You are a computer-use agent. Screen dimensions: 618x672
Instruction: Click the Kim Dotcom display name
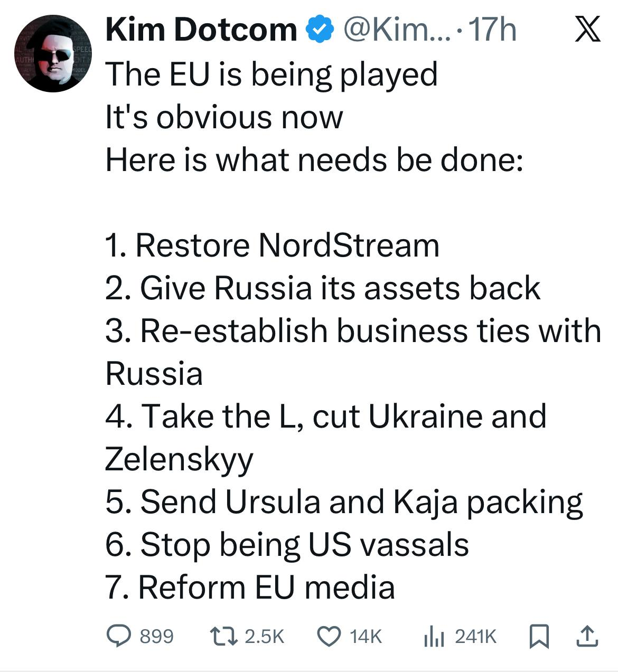[x=201, y=30]
